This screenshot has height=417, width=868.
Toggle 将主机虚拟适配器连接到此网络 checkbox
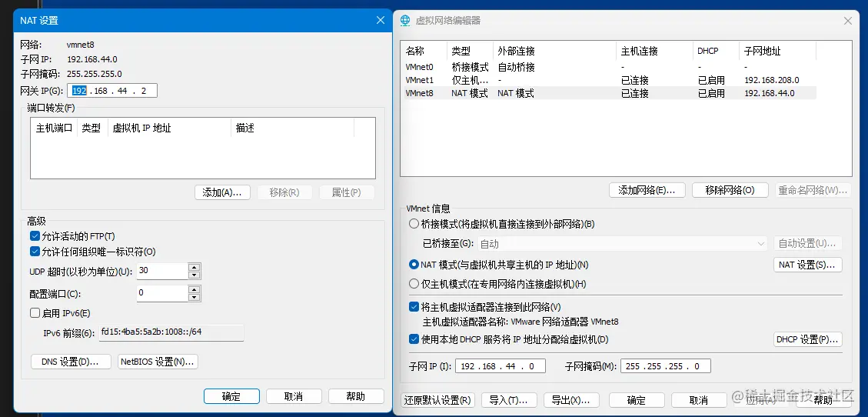pos(414,306)
